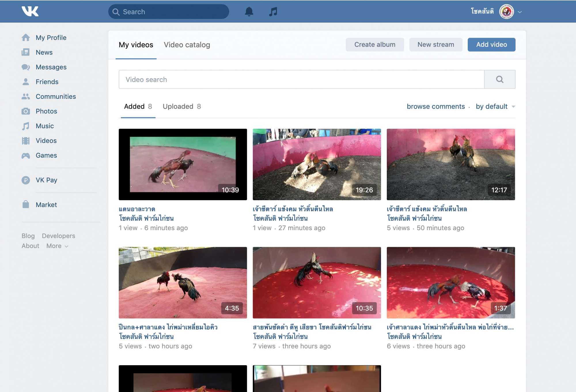Screen dimensions: 576x392
Task: Switch to the Video catalog tab
Action: 187,45
